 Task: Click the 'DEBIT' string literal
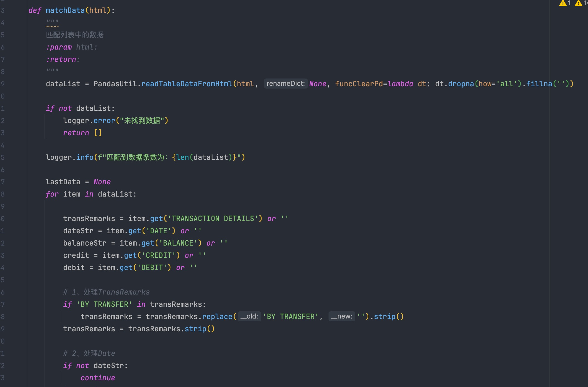coord(152,268)
